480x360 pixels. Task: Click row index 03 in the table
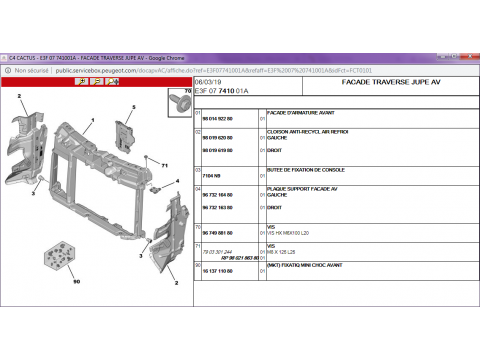[x=198, y=170]
